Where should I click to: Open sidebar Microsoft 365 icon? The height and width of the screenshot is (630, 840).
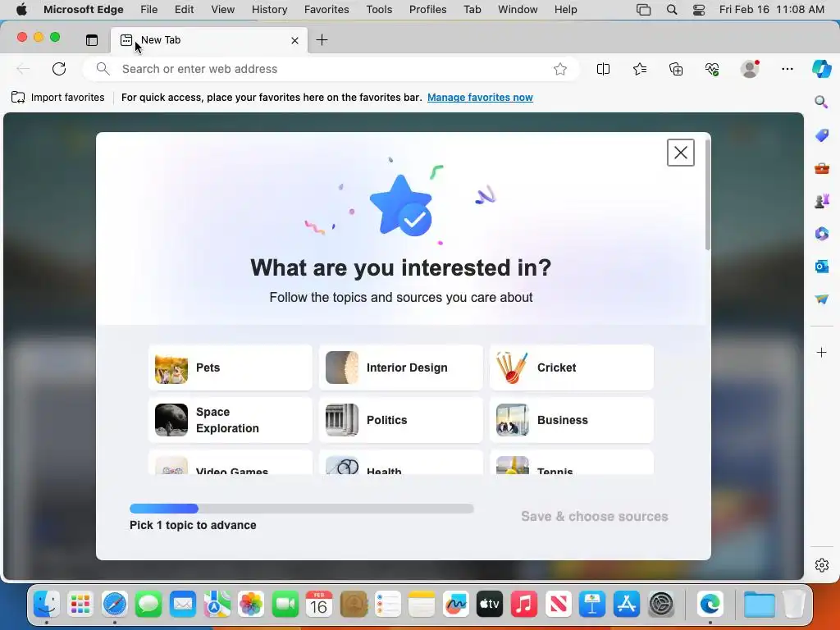[821, 234]
